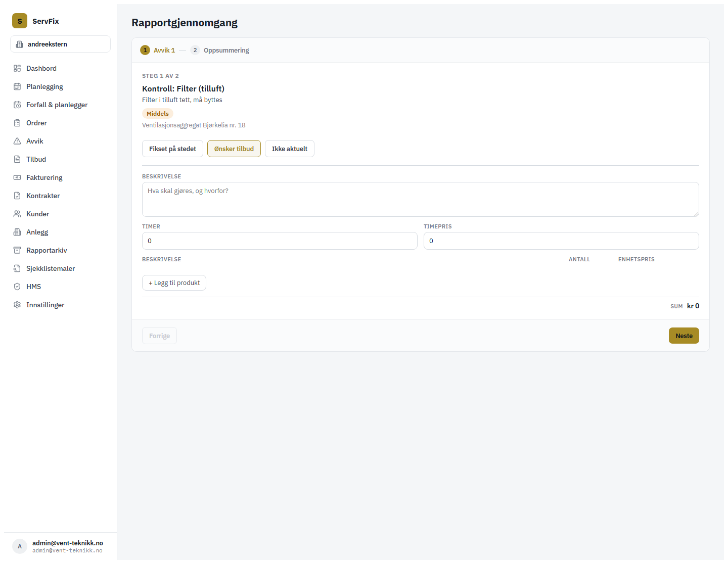This screenshot has height=564, width=728.
Task: Click the Kontrakter file icon
Action: click(17, 196)
